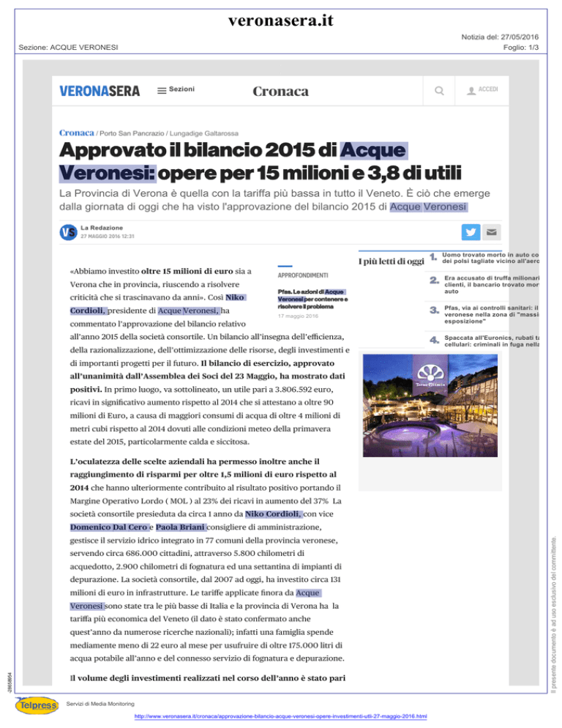This screenshot has height=728, width=562.
Task: Open La Redazione author link
Action: click(102, 228)
